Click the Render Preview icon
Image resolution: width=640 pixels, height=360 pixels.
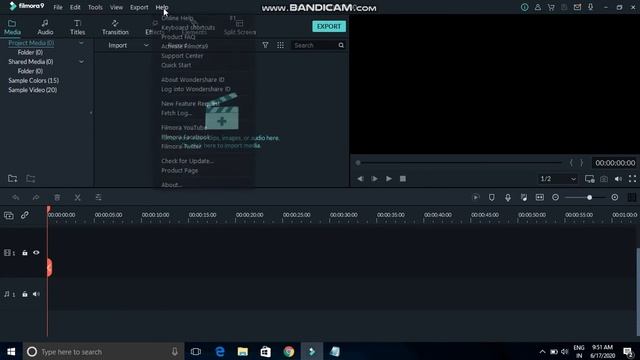coord(476,198)
